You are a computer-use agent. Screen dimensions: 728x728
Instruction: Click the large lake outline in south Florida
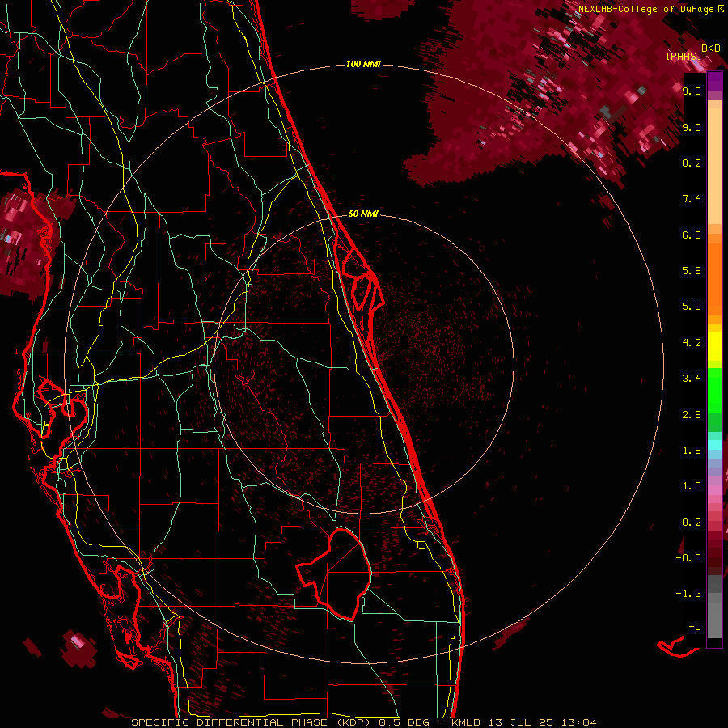334,574
